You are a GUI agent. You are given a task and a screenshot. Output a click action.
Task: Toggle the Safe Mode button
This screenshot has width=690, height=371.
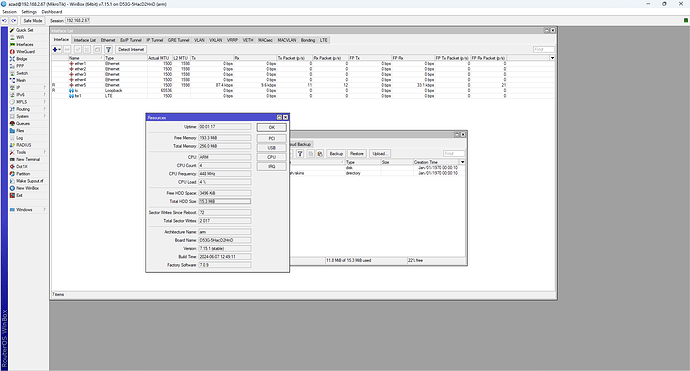click(x=33, y=20)
